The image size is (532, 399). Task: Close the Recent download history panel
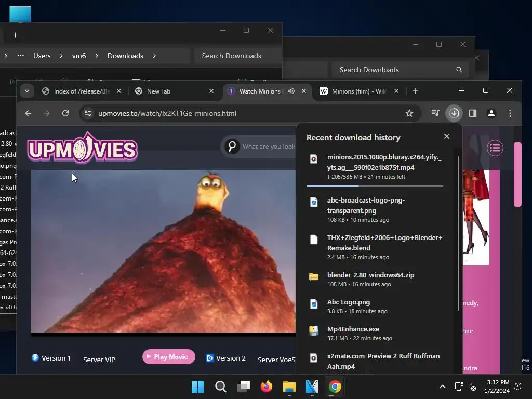coord(446,136)
